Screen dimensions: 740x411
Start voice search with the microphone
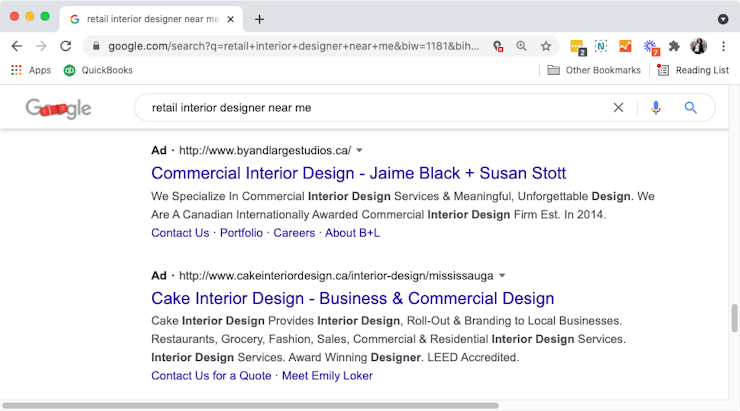point(656,108)
